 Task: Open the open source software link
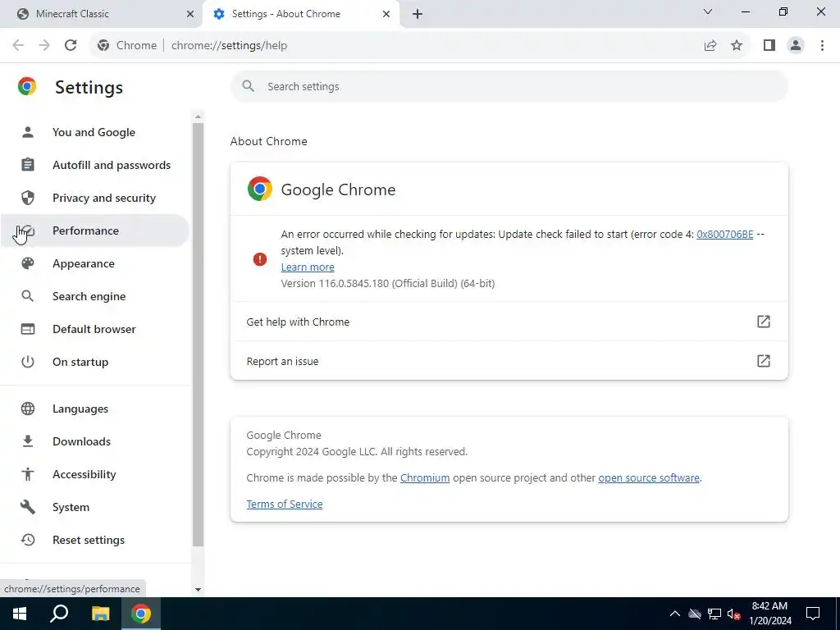coord(649,478)
